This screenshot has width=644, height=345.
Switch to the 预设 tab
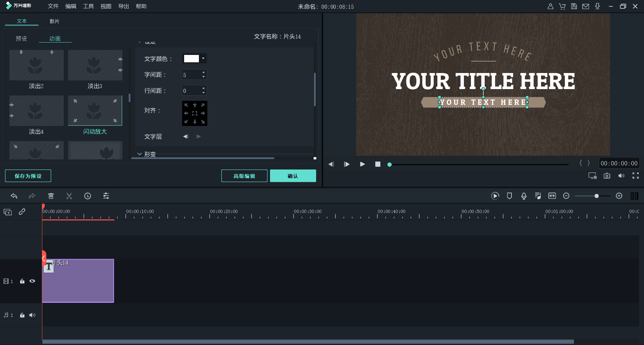pos(21,39)
